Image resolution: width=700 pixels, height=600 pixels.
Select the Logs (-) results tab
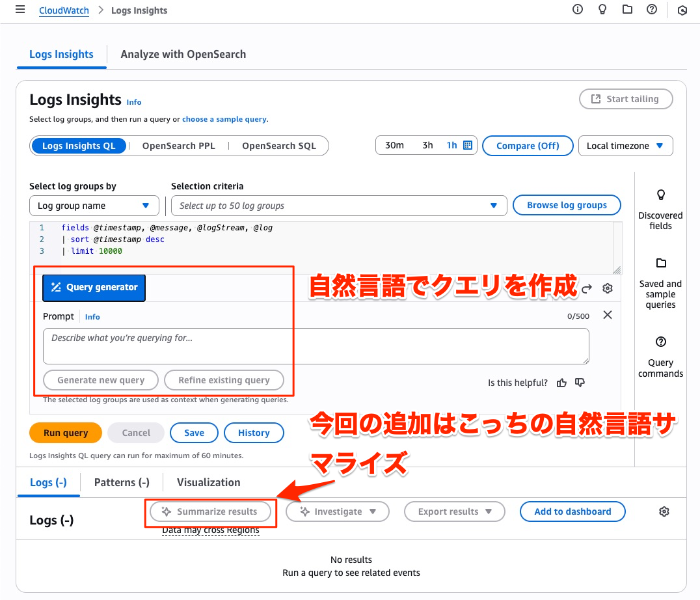[48, 483]
